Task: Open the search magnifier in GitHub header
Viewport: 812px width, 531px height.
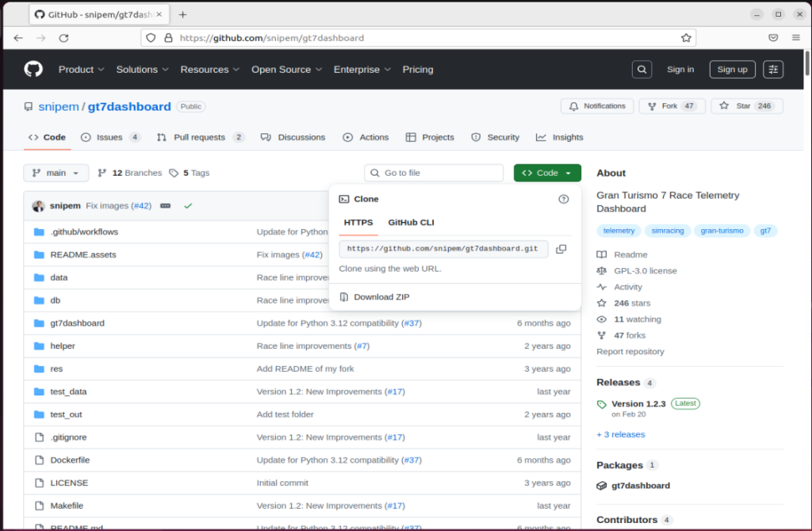Action: pyautogui.click(x=642, y=70)
